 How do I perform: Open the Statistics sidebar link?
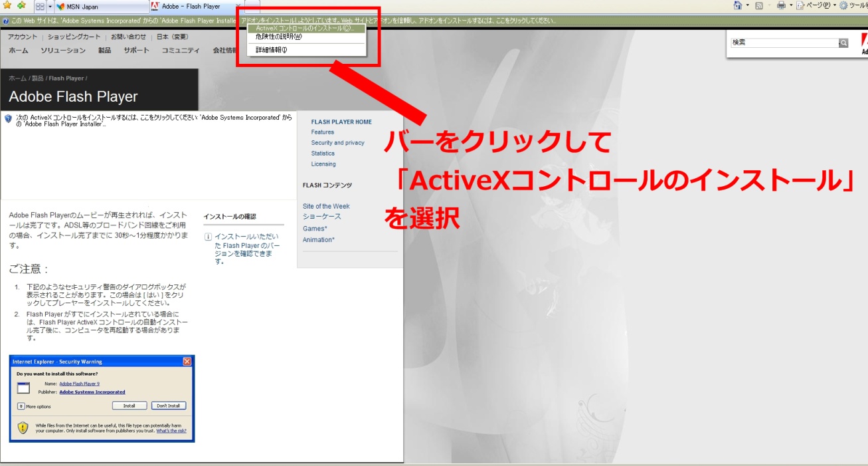tap(323, 154)
